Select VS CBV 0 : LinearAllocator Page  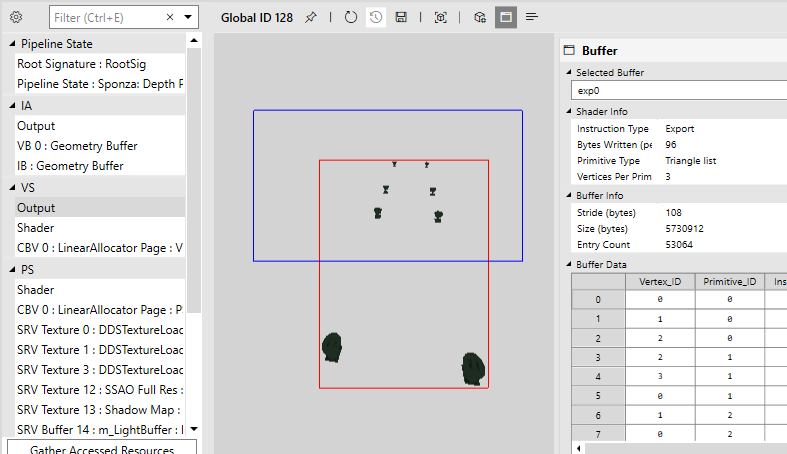pyautogui.click(x=100, y=248)
